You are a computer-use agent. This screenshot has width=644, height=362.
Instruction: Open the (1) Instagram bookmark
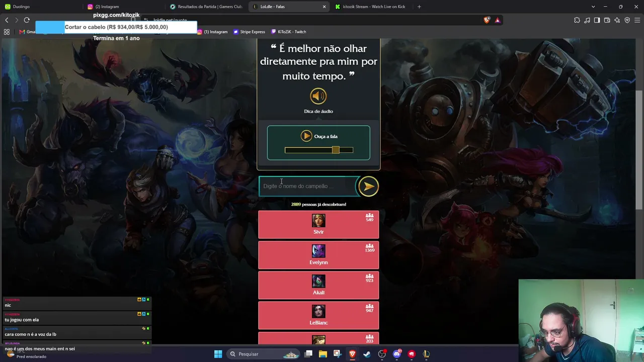click(212, 32)
